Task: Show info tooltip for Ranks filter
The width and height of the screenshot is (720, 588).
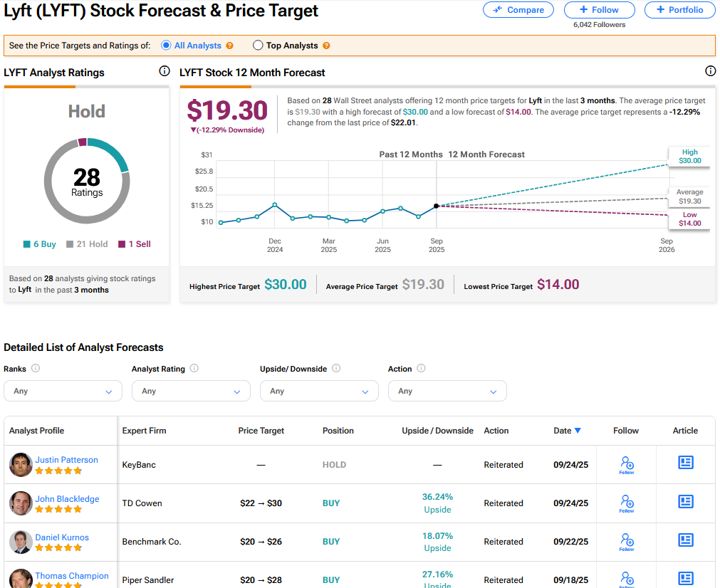Action: coord(36,369)
